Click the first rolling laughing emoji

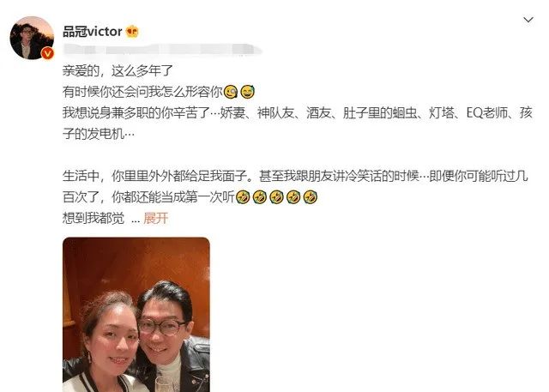tap(243, 197)
